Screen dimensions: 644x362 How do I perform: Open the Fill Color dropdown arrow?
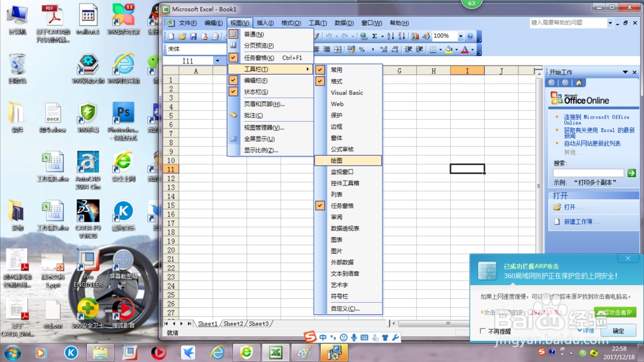coord(457,50)
